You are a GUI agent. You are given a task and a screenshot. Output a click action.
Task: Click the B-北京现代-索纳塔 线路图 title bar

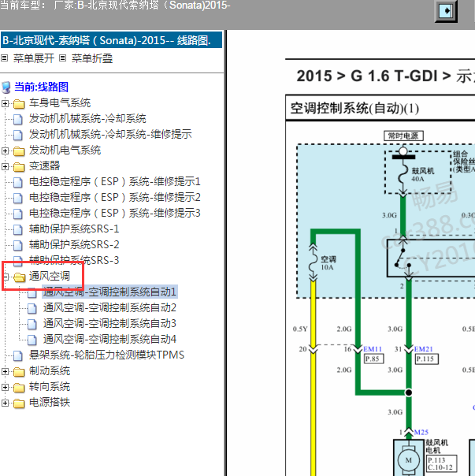point(111,40)
